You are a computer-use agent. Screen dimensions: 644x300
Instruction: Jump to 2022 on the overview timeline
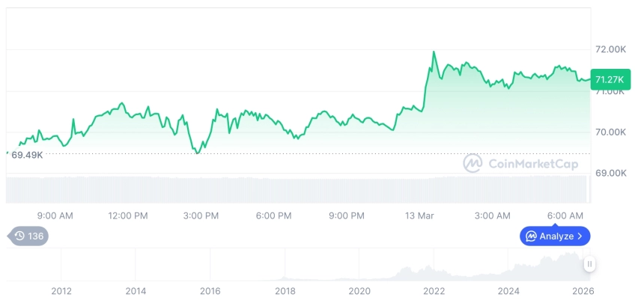pyautogui.click(x=434, y=290)
